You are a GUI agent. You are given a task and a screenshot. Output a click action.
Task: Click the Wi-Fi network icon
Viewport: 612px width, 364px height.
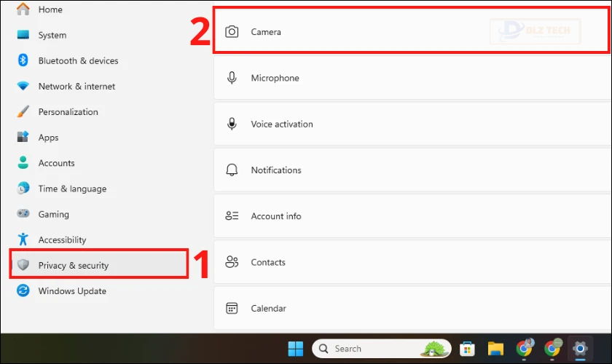[23, 86]
